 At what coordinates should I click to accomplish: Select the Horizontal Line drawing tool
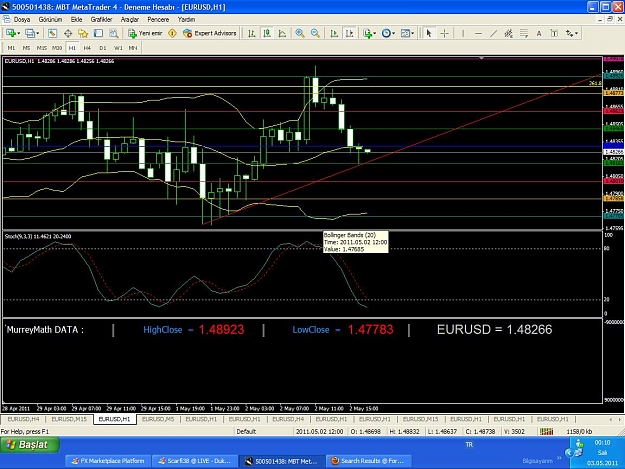pyautogui.click(x=478, y=33)
